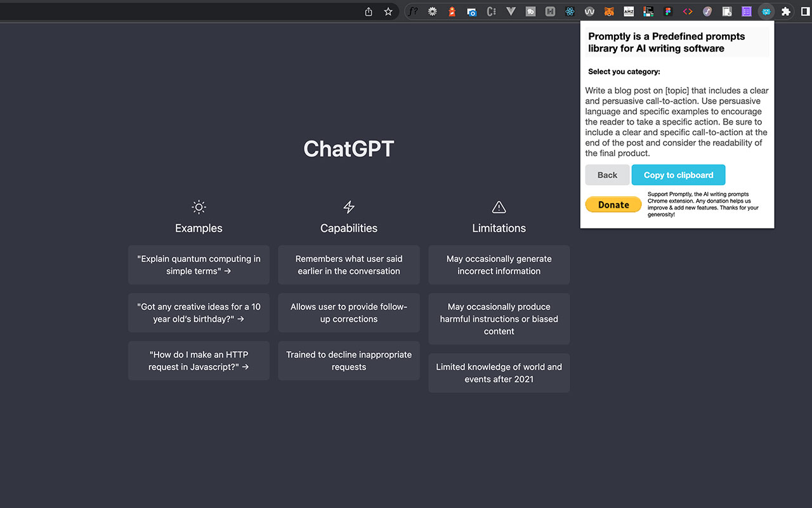Viewport: 812px width, 508px height.
Task: Click the blog post prompt text in Promptly
Action: (x=676, y=122)
